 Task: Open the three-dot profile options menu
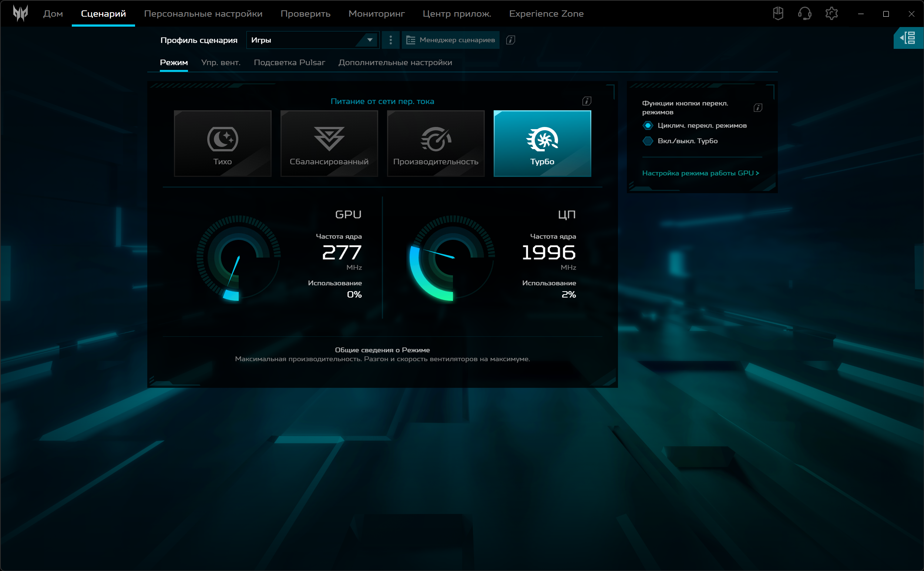390,40
